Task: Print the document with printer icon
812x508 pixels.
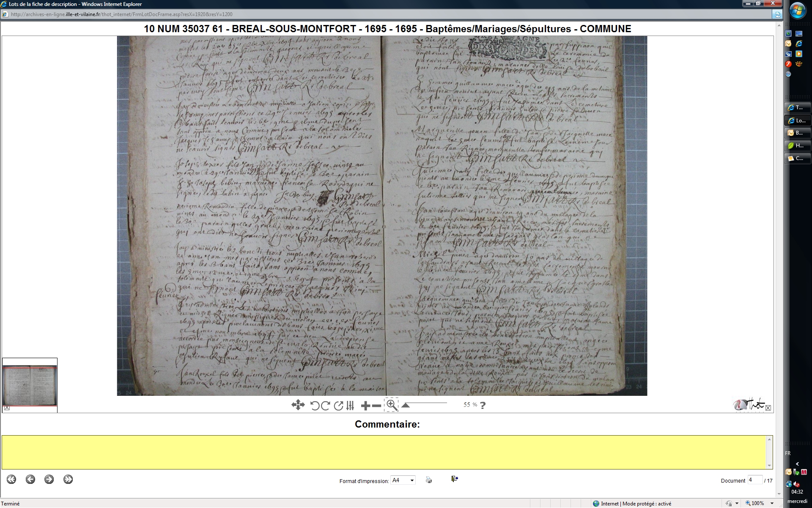Action: tap(429, 480)
